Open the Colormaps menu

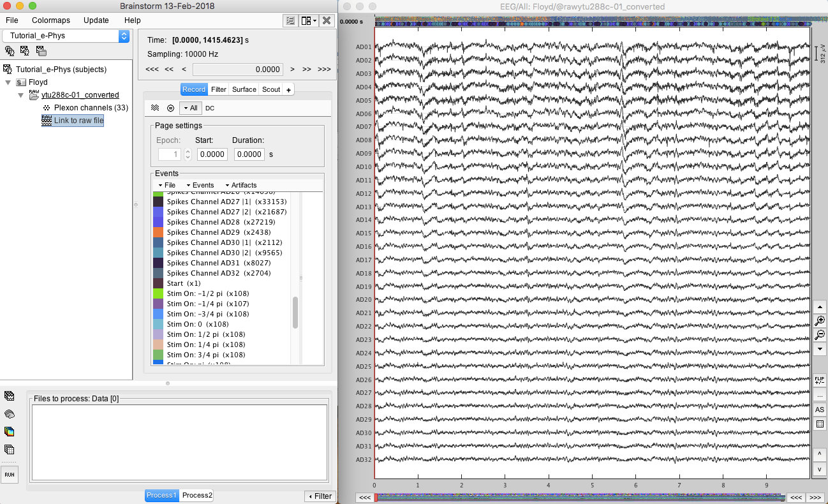click(51, 20)
